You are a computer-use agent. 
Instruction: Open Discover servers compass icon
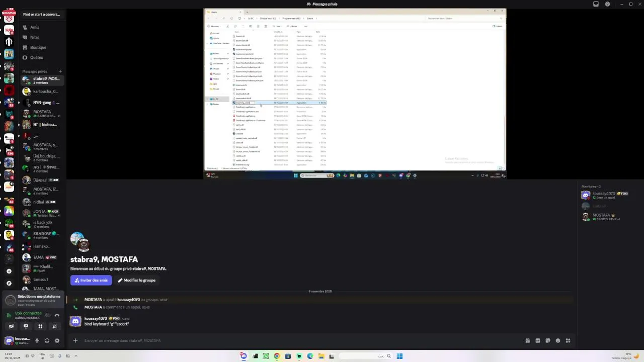coord(9,283)
